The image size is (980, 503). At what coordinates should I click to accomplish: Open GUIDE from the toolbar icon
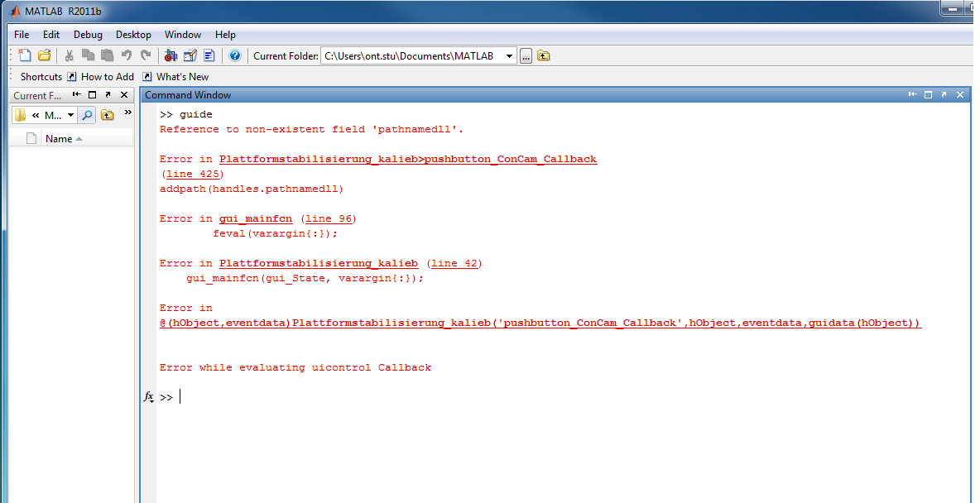190,55
